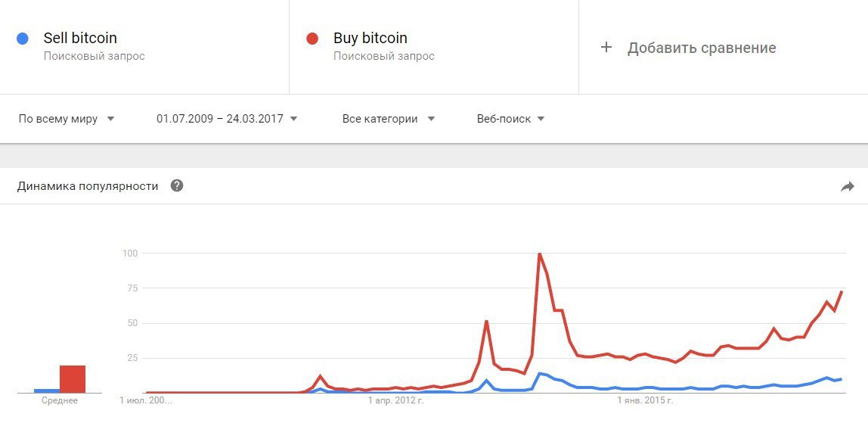
Task: Click the red line peak at 100
Action: [539, 254]
